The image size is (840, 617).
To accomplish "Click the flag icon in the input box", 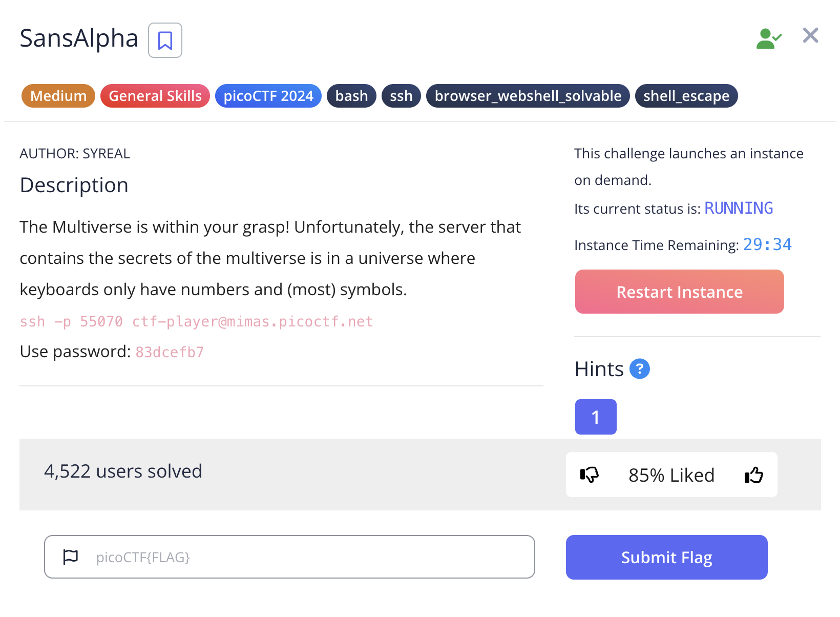I will click(70, 557).
